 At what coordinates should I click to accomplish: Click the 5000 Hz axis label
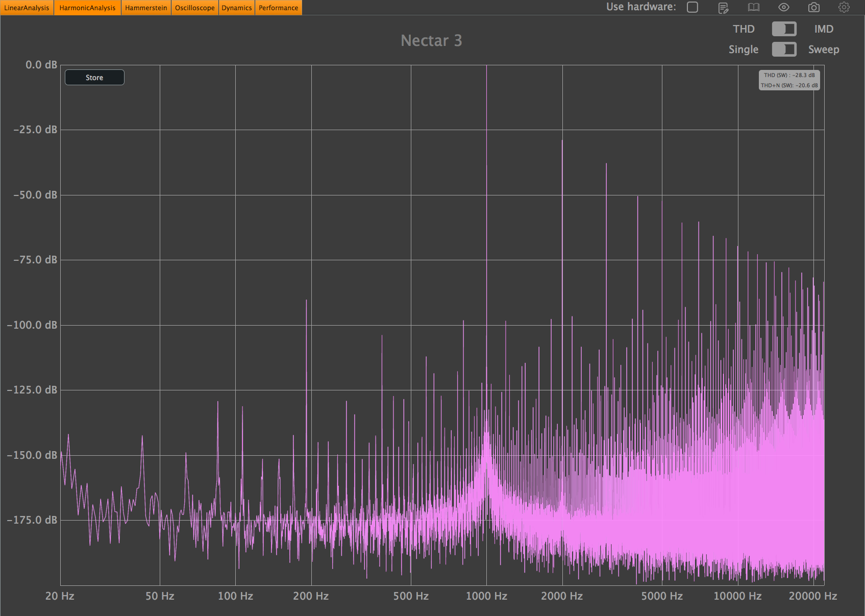tap(662, 596)
